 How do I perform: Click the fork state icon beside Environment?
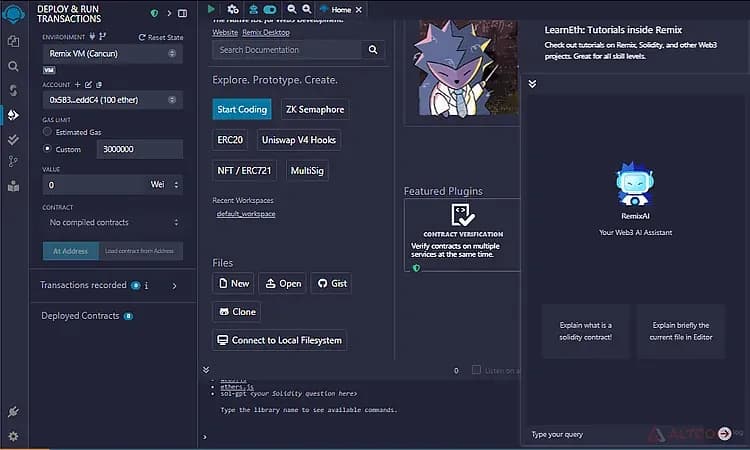[102, 36]
